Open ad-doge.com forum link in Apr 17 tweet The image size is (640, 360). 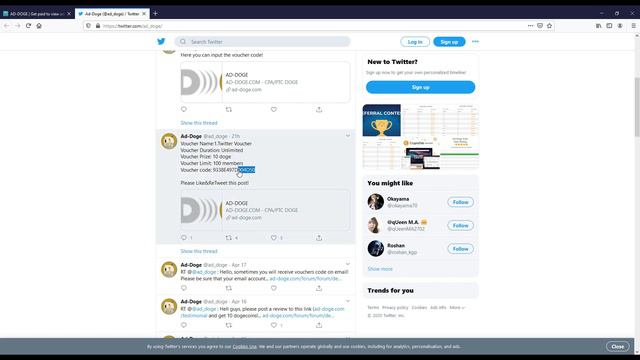click(305, 279)
